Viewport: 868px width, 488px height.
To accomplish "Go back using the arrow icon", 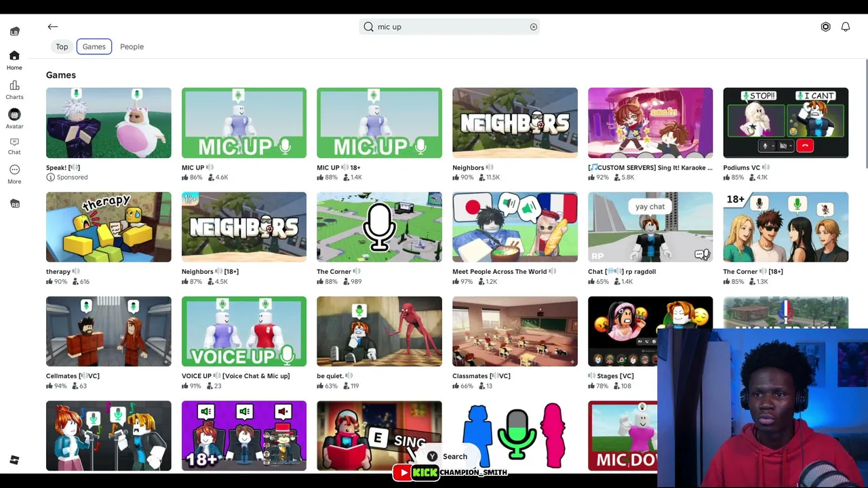I will pyautogui.click(x=52, y=26).
